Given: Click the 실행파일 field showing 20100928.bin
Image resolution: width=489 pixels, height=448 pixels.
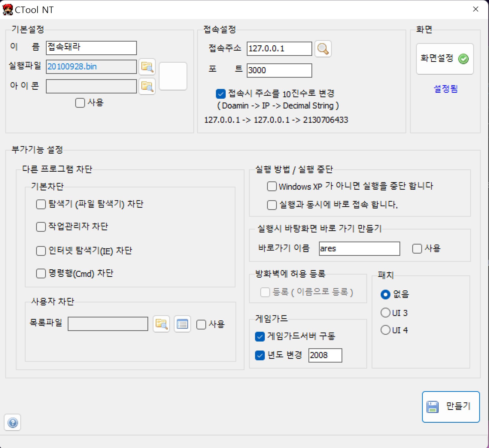Looking at the screenshot, I should pyautogui.click(x=91, y=67).
